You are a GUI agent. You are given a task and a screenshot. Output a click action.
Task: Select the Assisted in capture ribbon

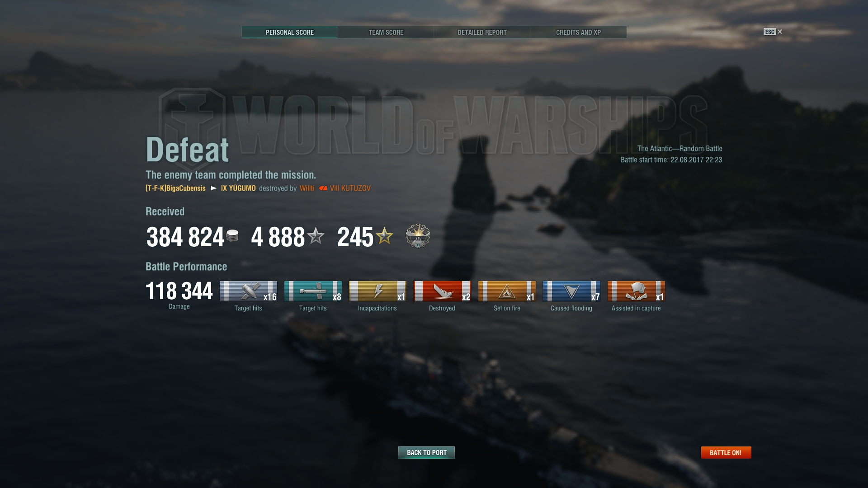pos(636,291)
